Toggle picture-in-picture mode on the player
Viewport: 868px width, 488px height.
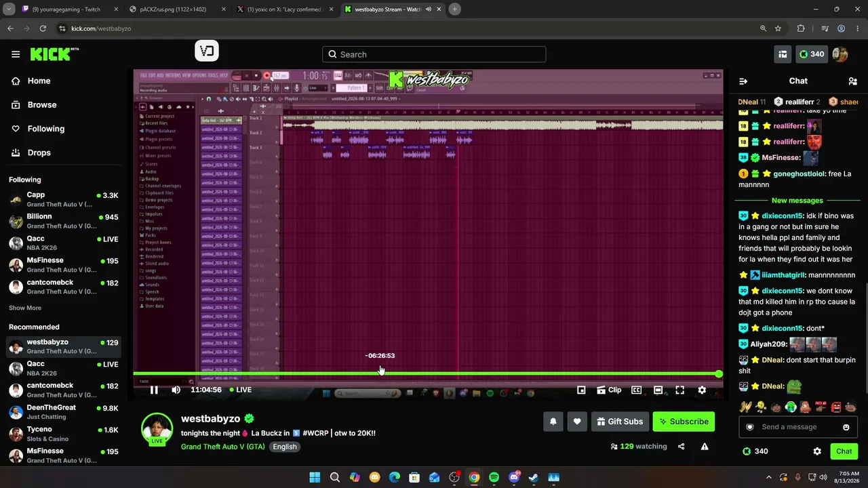pos(581,390)
